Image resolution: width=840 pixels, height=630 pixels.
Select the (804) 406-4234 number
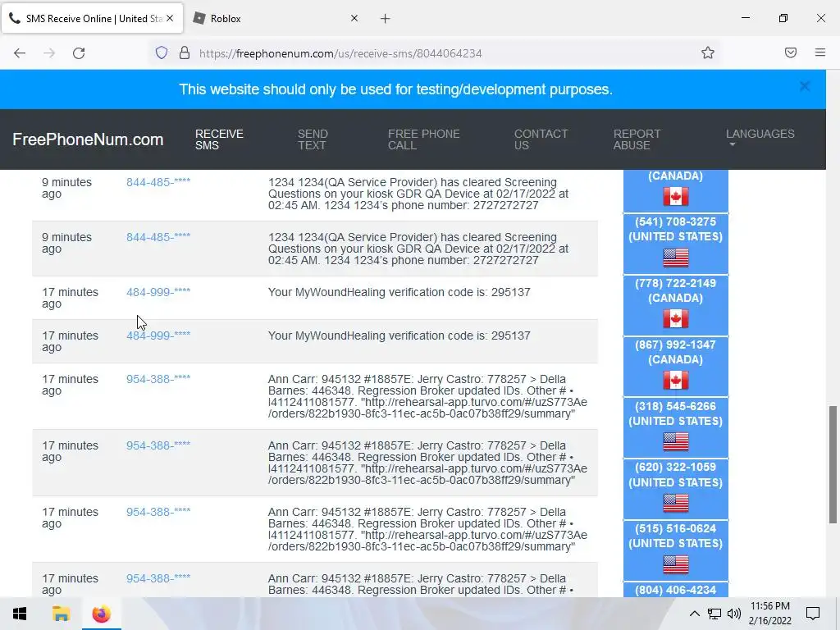click(676, 590)
